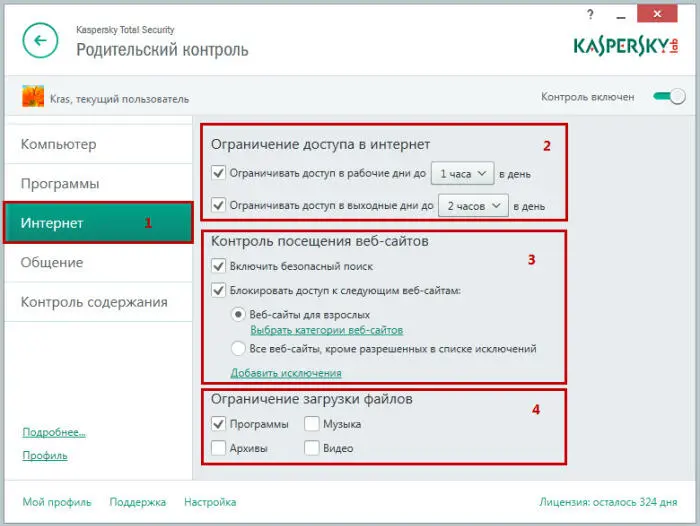Check the 'Музыка' download restriction checkbox
The image size is (700, 526).
[x=312, y=423]
